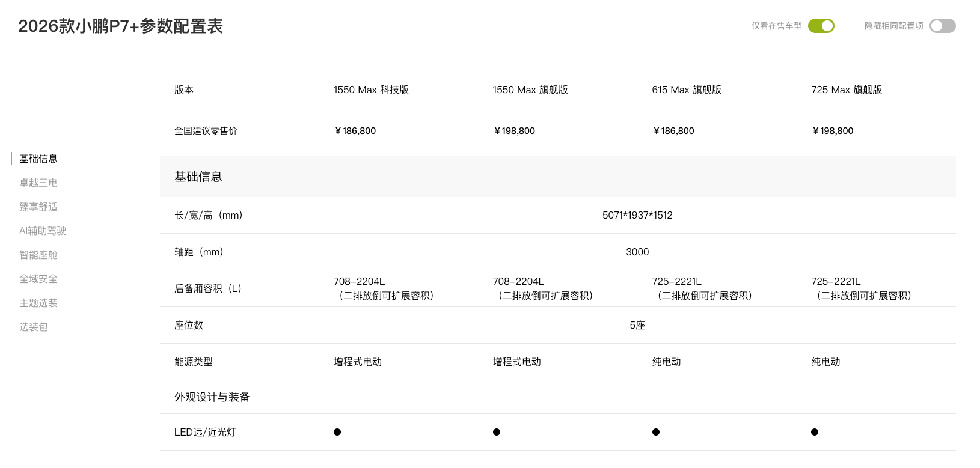Click the 1550 Max 科技版 column header
This screenshot has height=468, width=980.
pyautogui.click(x=371, y=90)
